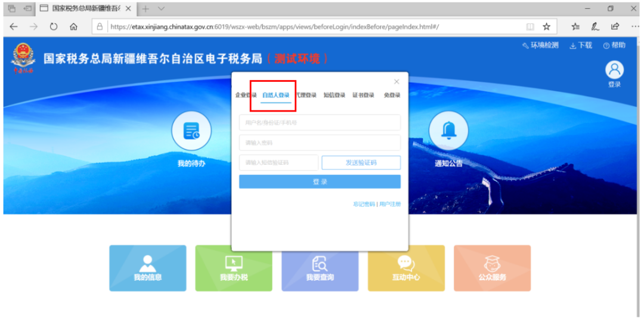Image resolution: width=644 pixels, height=321 pixels.
Task: Click the share page icon
Action: (x=615, y=27)
